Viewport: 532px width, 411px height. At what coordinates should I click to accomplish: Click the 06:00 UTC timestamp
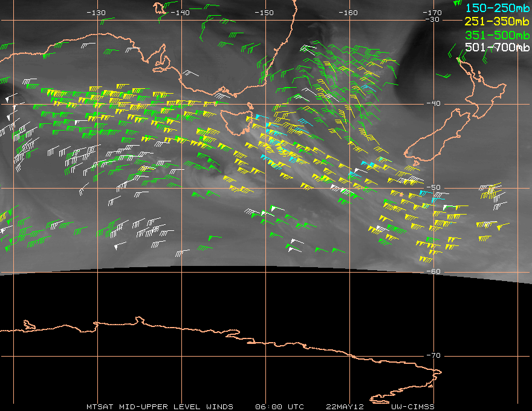(279, 407)
